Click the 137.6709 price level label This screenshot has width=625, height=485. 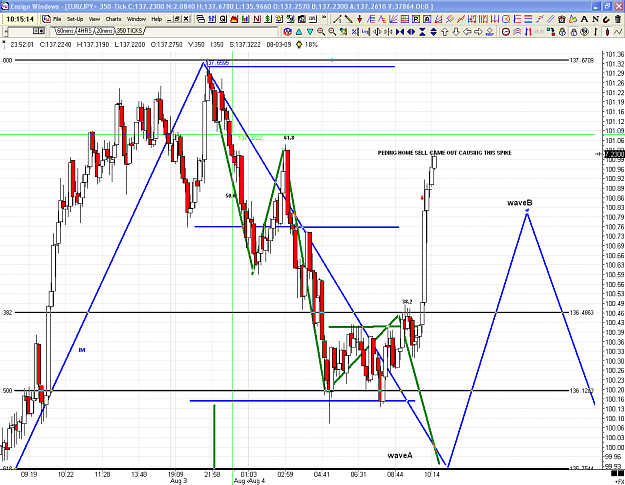point(582,61)
